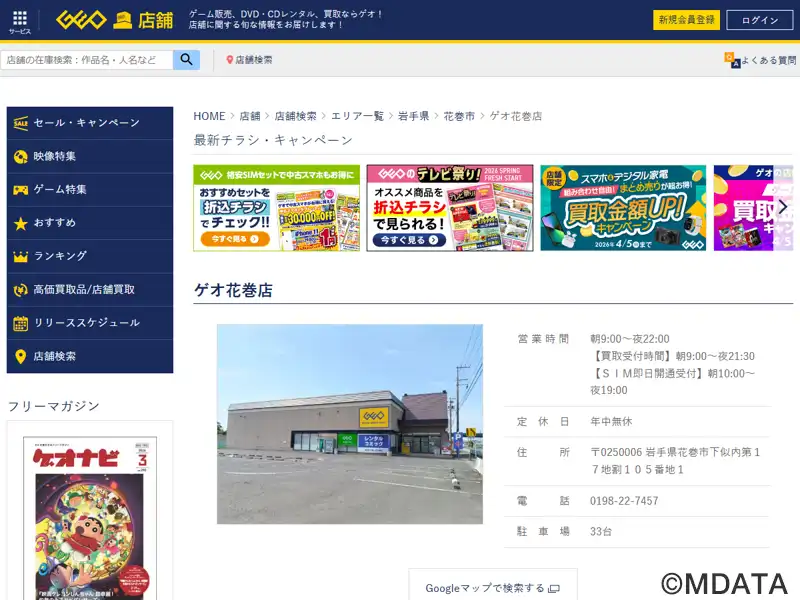This screenshot has width=800, height=600.
Task: Click the star icon for おすすめ
Action: click(20, 223)
